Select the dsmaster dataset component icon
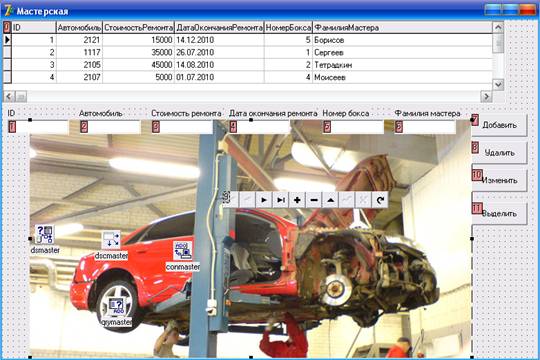Screen dimensions: 540x360 44,235
